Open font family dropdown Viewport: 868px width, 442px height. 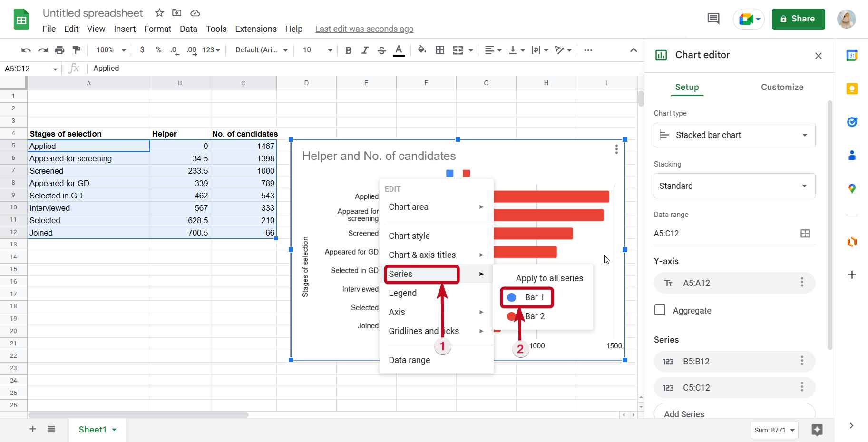[262, 50]
